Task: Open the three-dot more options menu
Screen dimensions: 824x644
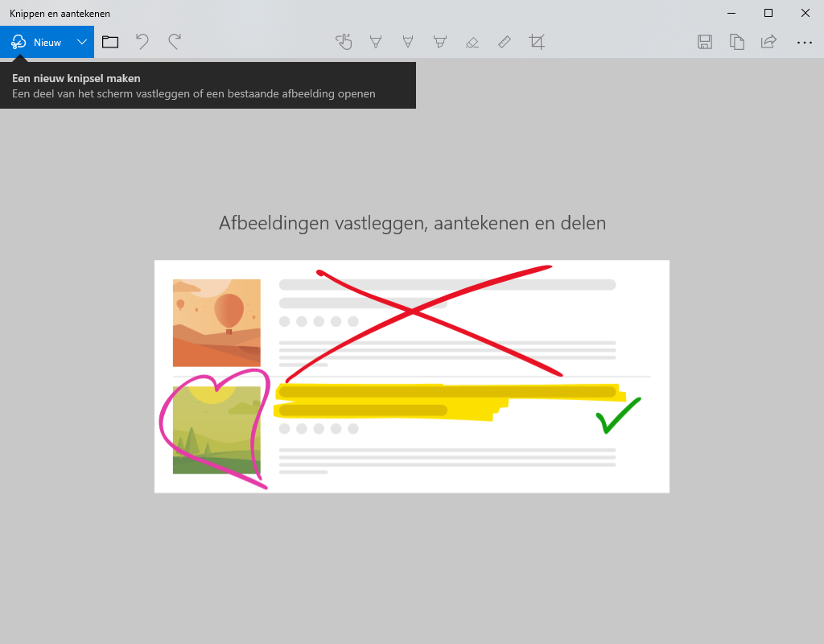Action: [805, 42]
